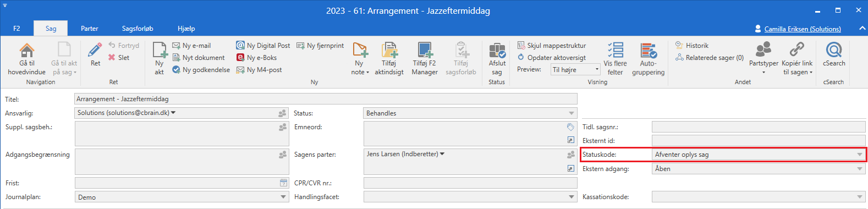Viewport: 868px width, 209px height.
Task: Click Vis flere felter icon
Action: click(616, 50)
